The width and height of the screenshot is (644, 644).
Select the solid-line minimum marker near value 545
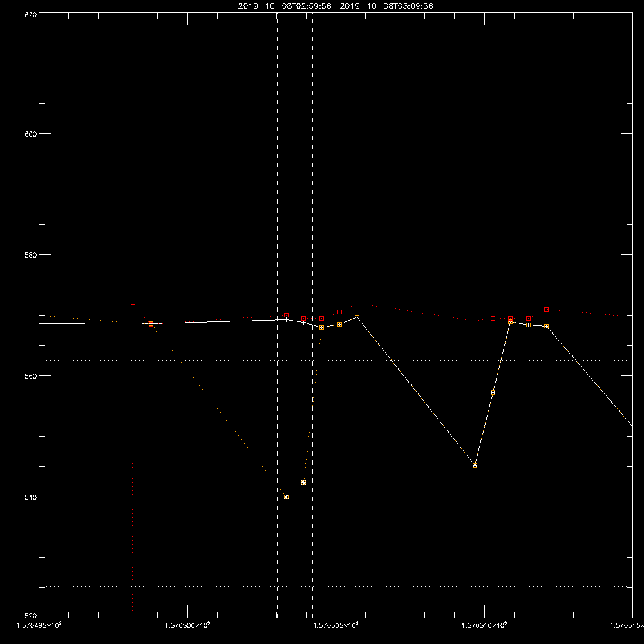click(475, 466)
